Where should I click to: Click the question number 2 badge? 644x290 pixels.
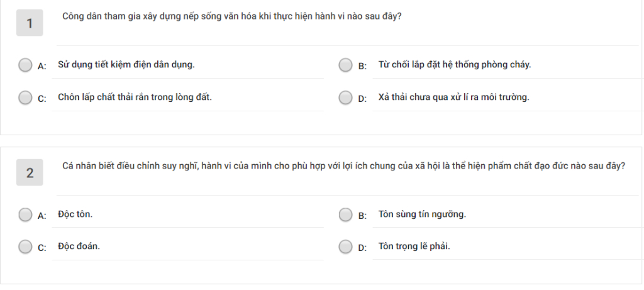(x=30, y=172)
